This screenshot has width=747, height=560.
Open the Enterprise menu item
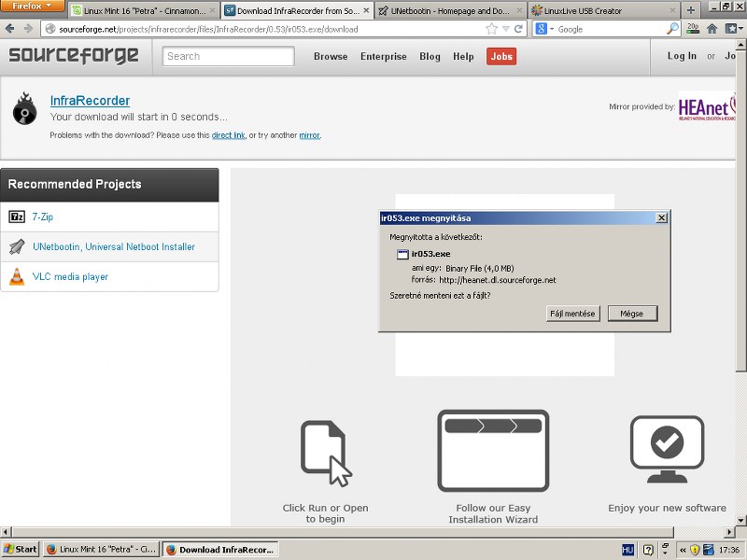pyautogui.click(x=384, y=56)
